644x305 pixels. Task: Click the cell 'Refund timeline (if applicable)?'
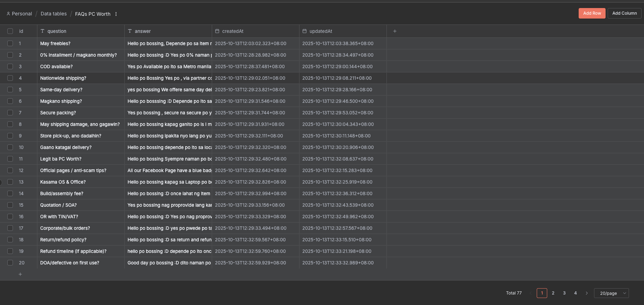pyautogui.click(x=81, y=251)
